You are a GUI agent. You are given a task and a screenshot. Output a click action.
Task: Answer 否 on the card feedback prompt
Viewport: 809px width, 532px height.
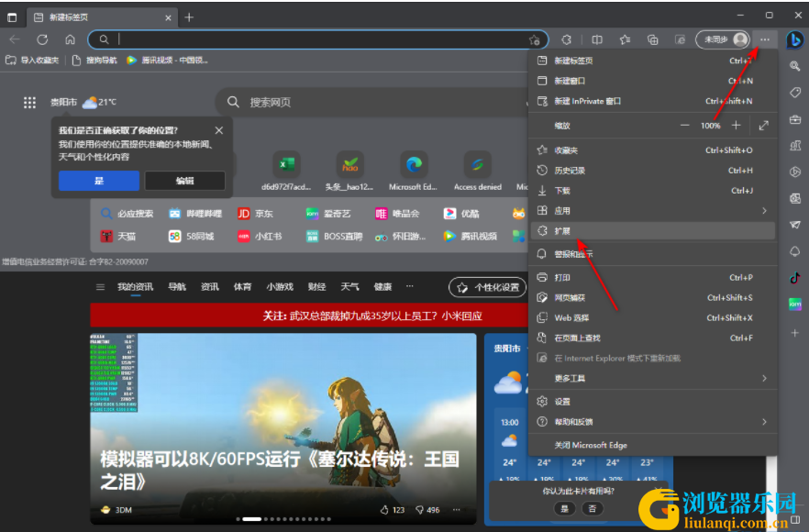592,509
